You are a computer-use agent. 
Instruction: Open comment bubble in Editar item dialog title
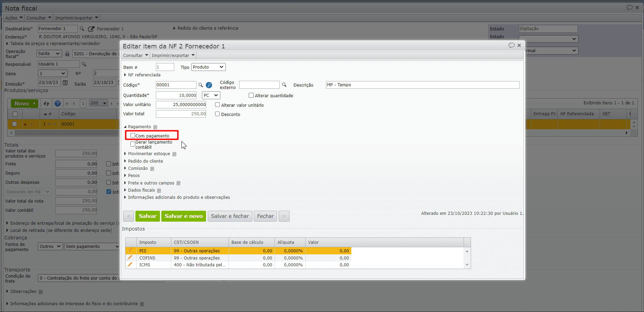point(511,45)
